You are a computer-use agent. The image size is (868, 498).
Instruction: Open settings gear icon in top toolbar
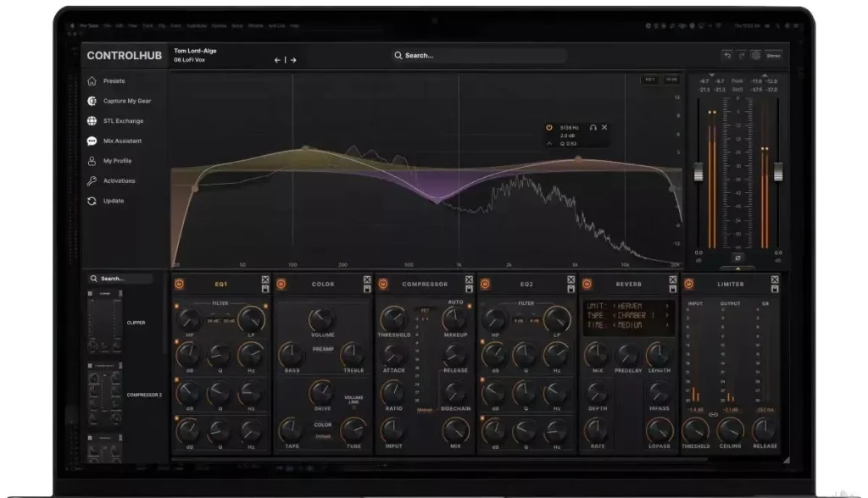pos(755,56)
